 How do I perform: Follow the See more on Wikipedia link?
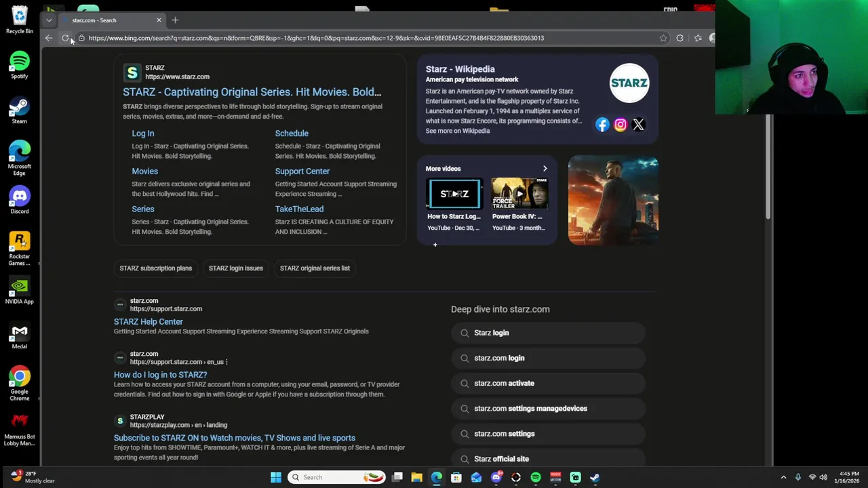coord(458,131)
